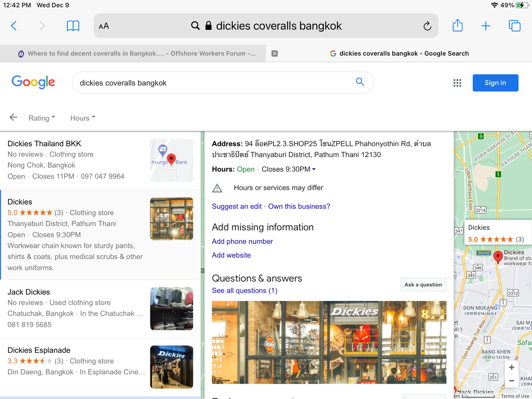The width and height of the screenshot is (532, 399).
Task: Tap the battery status icon
Action: [522, 5]
